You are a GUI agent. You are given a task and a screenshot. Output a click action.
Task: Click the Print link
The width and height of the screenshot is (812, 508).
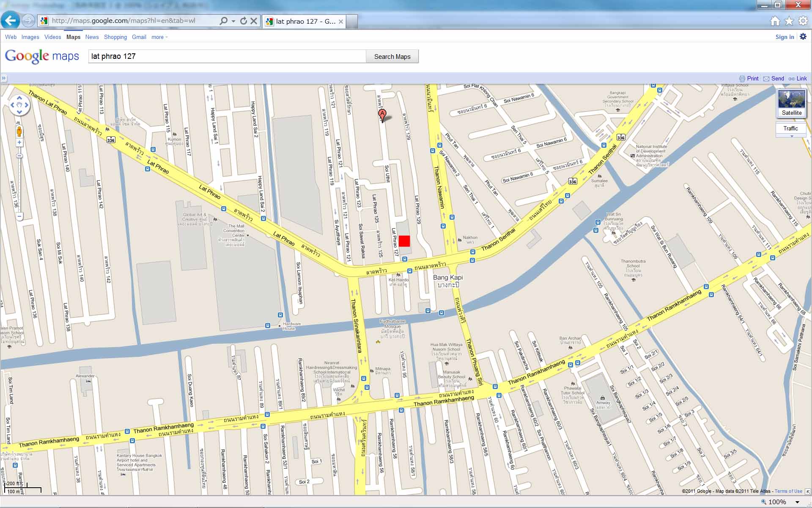tap(749, 78)
